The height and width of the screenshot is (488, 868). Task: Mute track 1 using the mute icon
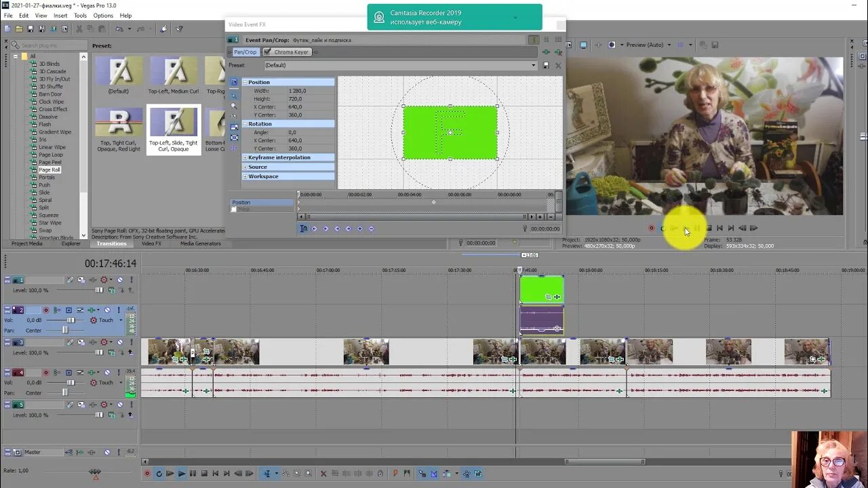pyautogui.click(x=119, y=279)
